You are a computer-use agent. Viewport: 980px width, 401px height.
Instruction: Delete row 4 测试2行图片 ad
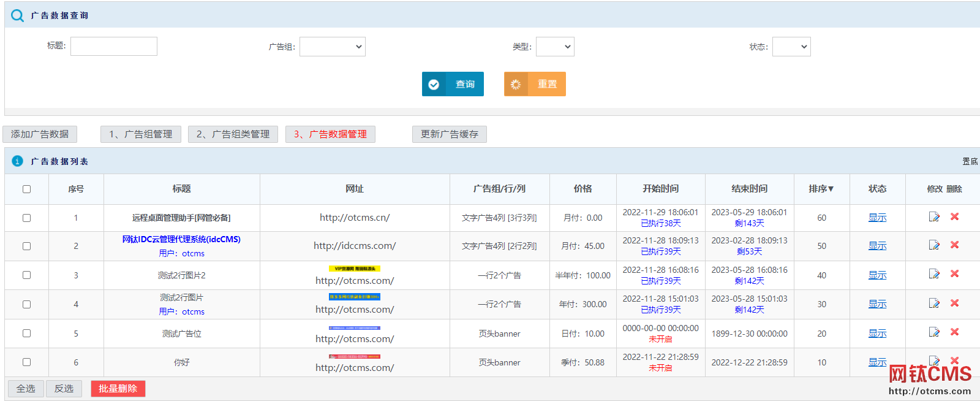click(x=954, y=303)
